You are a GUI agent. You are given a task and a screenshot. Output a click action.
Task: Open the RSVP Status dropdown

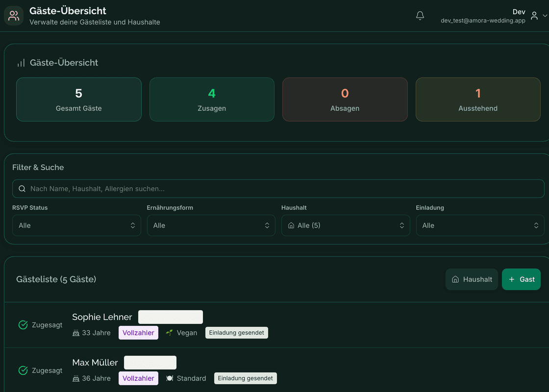pyautogui.click(x=76, y=225)
